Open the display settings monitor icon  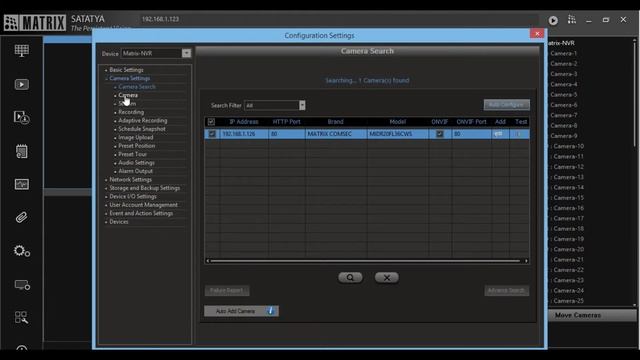(22, 284)
